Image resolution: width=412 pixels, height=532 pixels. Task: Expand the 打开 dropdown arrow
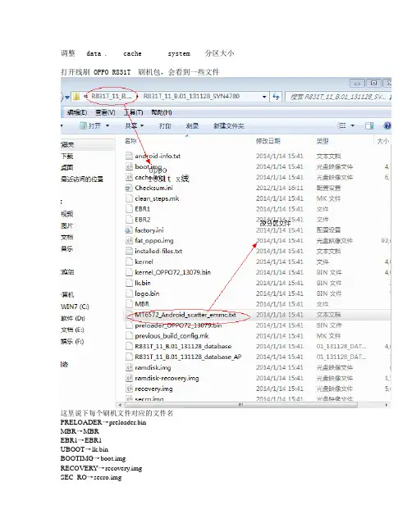tap(108, 126)
